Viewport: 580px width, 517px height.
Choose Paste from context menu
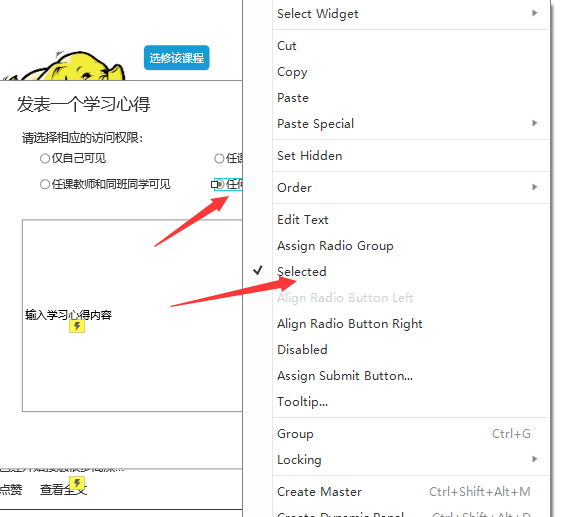411,98
